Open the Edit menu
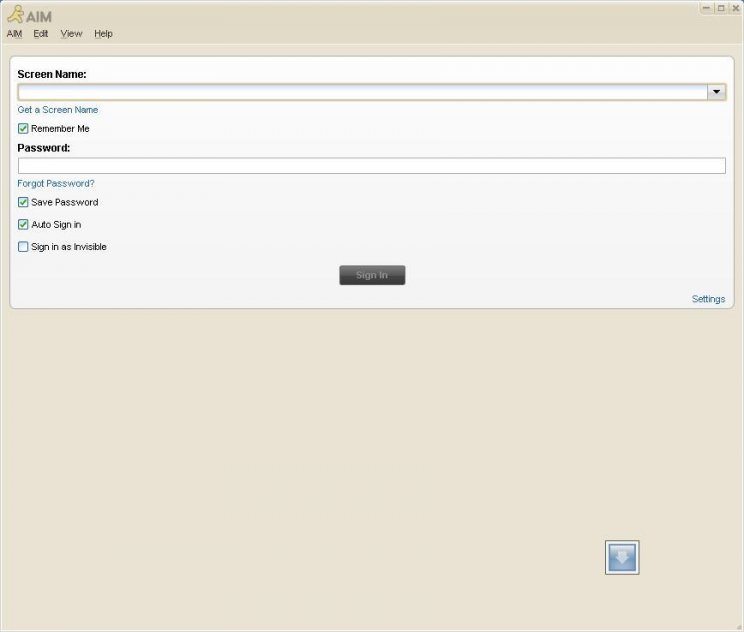This screenshot has width=744, height=632. pyautogui.click(x=41, y=34)
